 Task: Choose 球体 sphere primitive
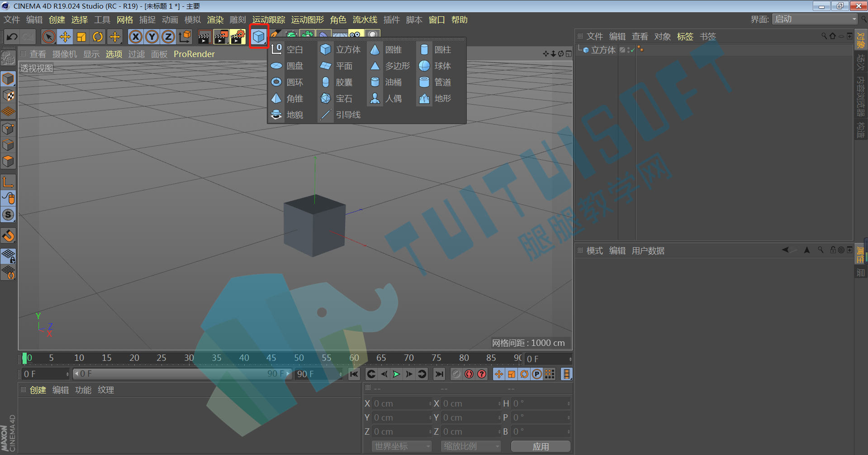[x=435, y=66]
